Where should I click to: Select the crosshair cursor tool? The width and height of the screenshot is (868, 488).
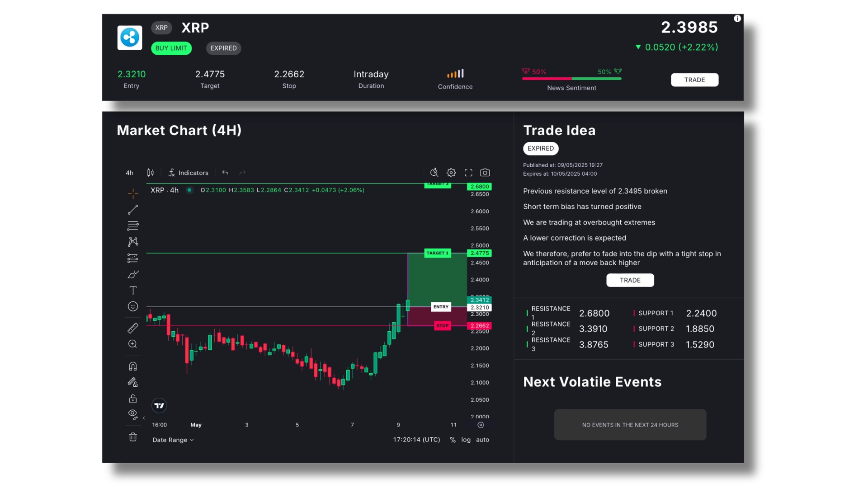(x=133, y=194)
